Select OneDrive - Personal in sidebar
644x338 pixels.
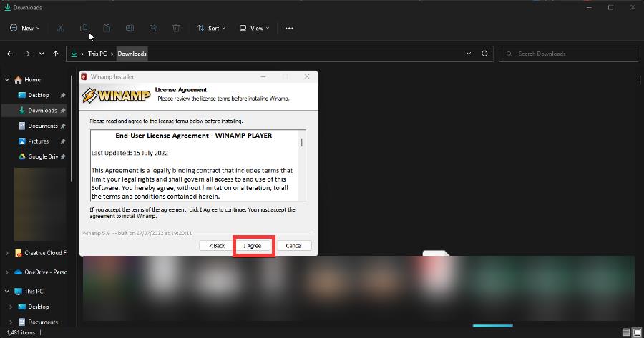46,272
